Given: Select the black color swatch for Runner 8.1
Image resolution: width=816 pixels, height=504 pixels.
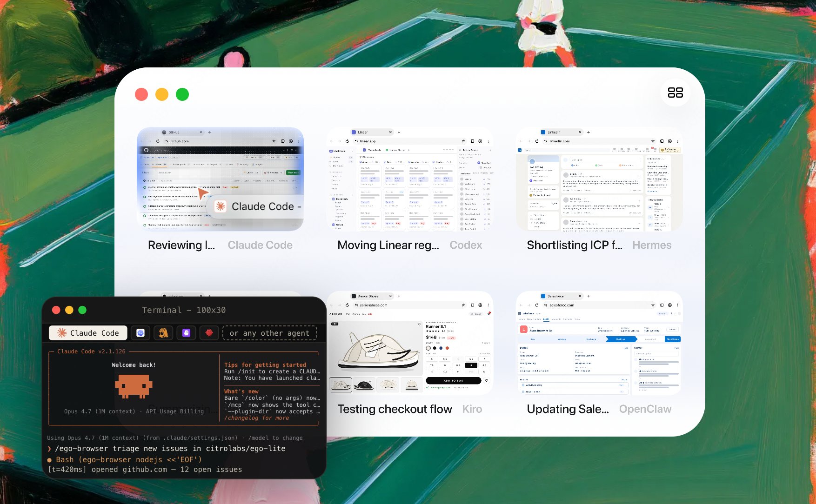Looking at the screenshot, I should coord(435,348).
